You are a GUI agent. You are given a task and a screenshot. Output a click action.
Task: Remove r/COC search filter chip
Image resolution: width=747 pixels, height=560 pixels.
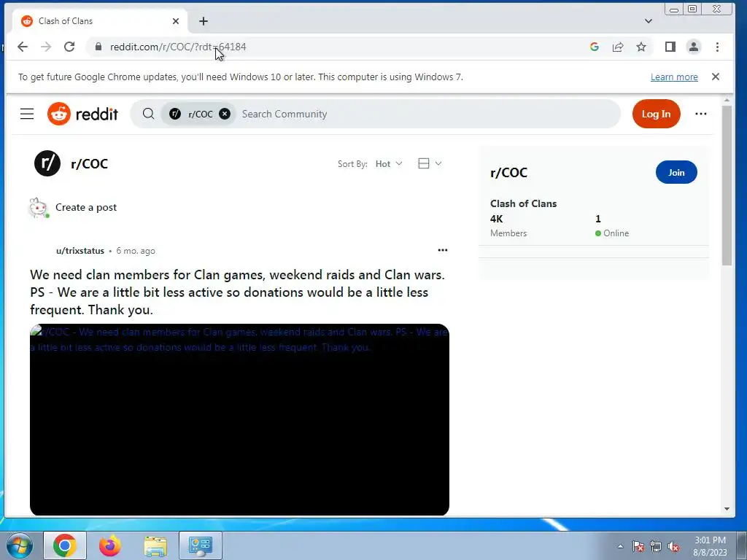[x=225, y=114]
